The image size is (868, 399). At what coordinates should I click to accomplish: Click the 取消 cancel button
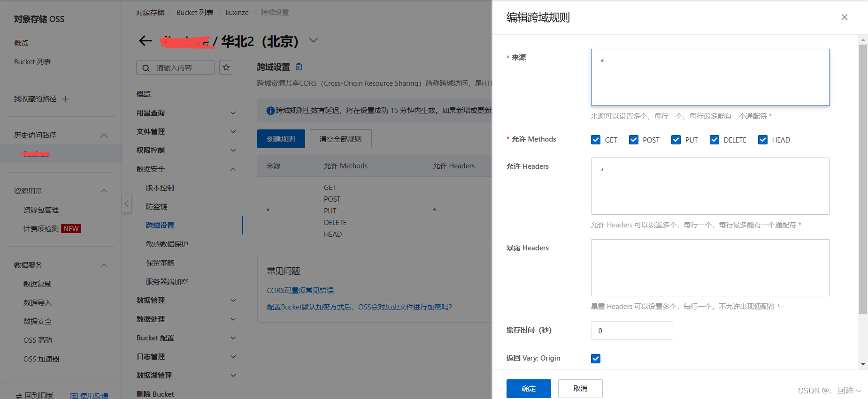click(x=580, y=389)
